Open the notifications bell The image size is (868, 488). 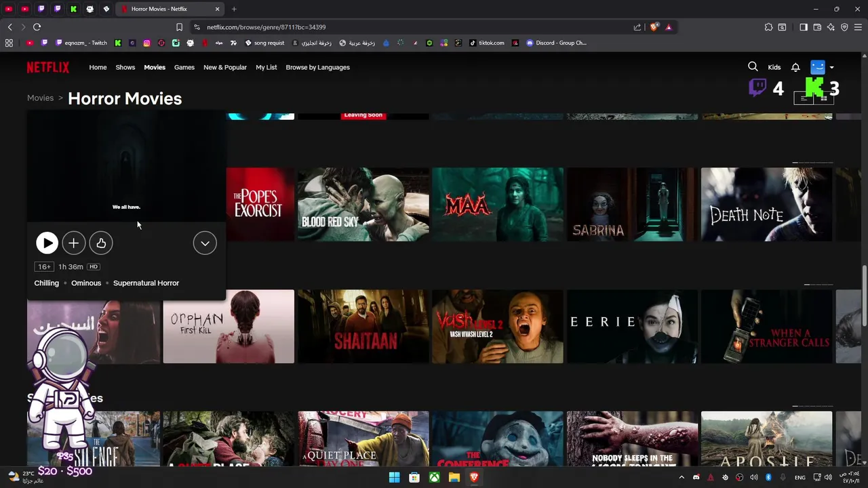(795, 67)
